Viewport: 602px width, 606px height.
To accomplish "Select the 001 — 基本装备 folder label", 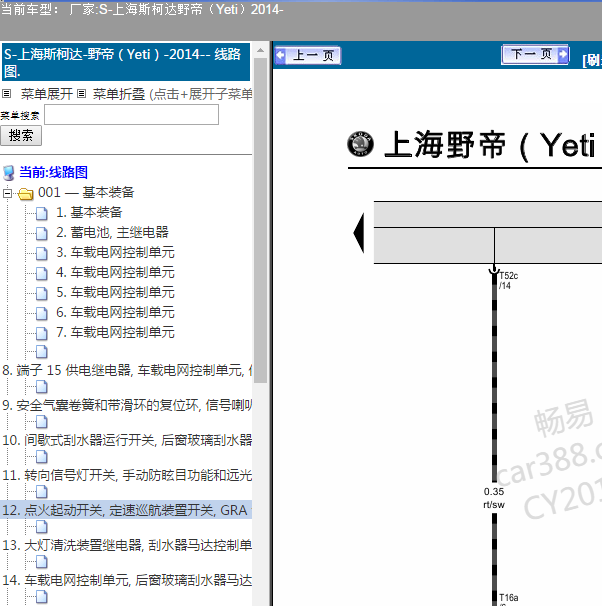I will 86,192.
